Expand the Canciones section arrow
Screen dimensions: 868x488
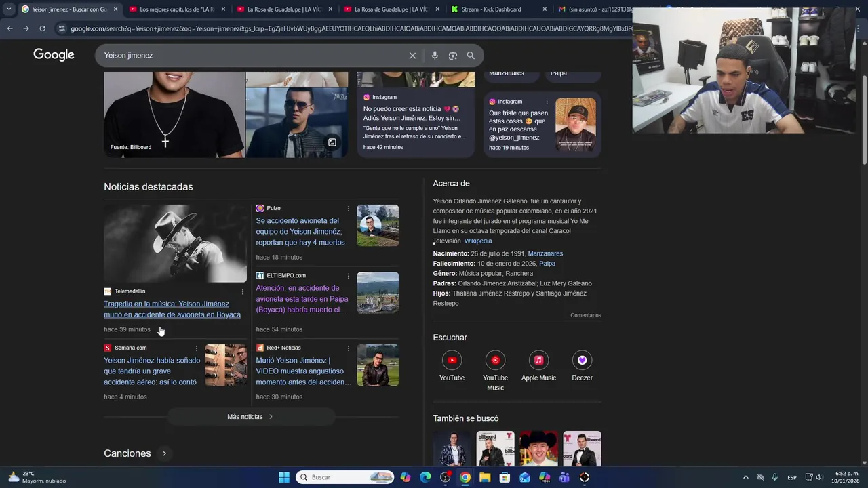coord(164,453)
